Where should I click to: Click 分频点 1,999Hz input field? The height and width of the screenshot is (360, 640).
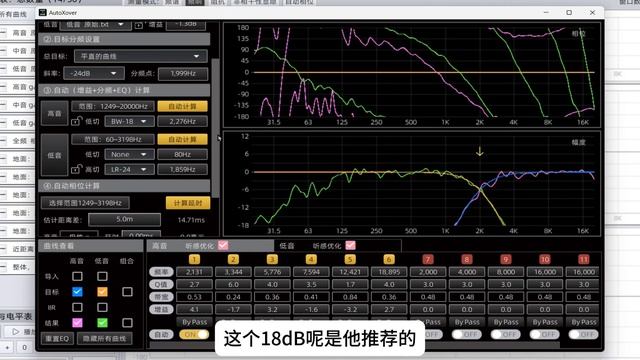click(182, 73)
